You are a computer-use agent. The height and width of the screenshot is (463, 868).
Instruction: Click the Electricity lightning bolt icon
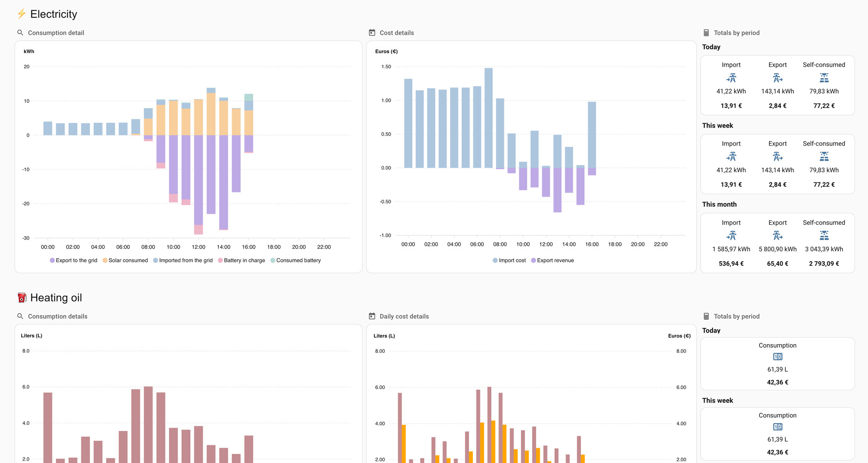(x=21, y=14)
